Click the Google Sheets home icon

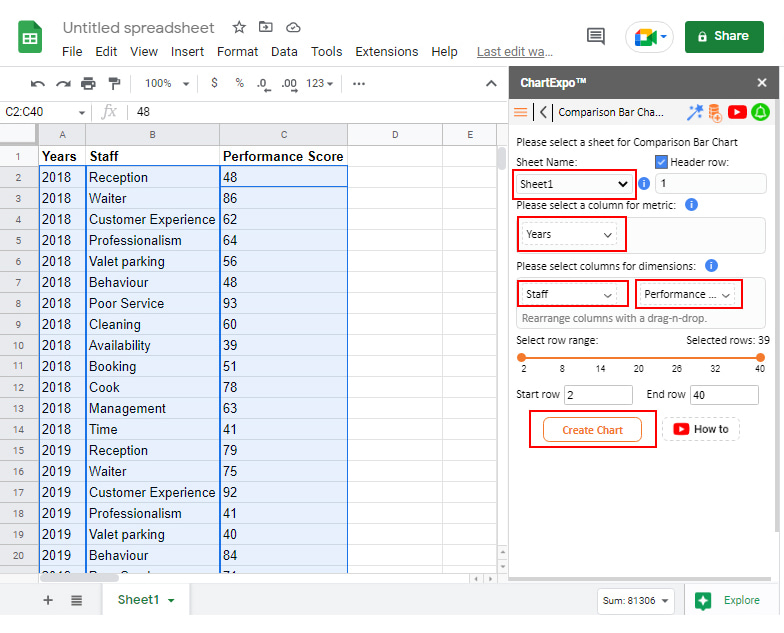(x=30, y=36)
